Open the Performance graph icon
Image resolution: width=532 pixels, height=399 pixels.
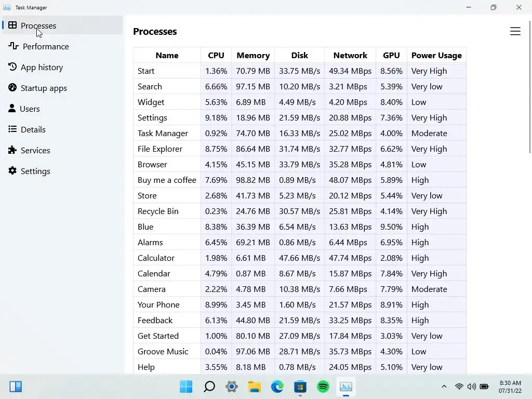[14, 46]
